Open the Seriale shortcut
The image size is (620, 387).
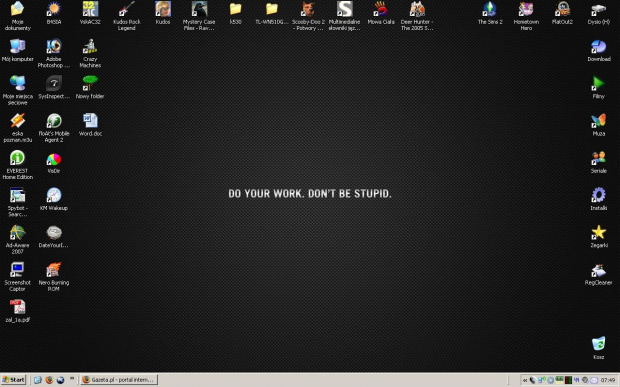point(599,162)
